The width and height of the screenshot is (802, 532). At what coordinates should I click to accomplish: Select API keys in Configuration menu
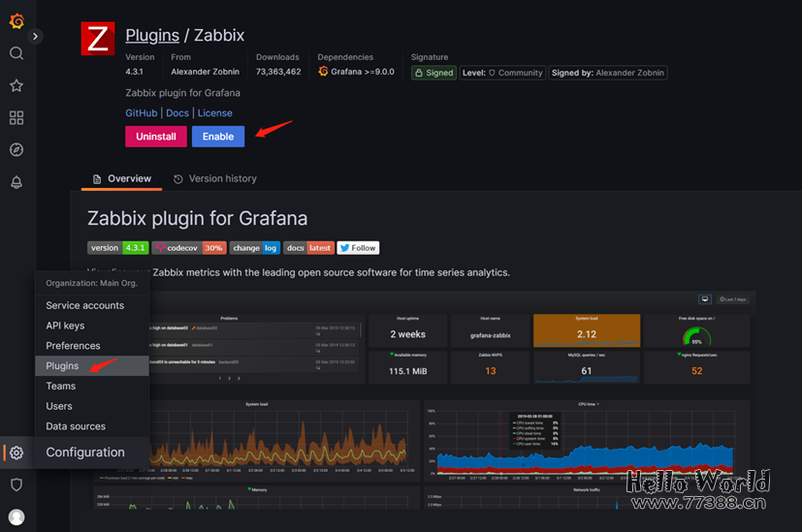point(92,326)
